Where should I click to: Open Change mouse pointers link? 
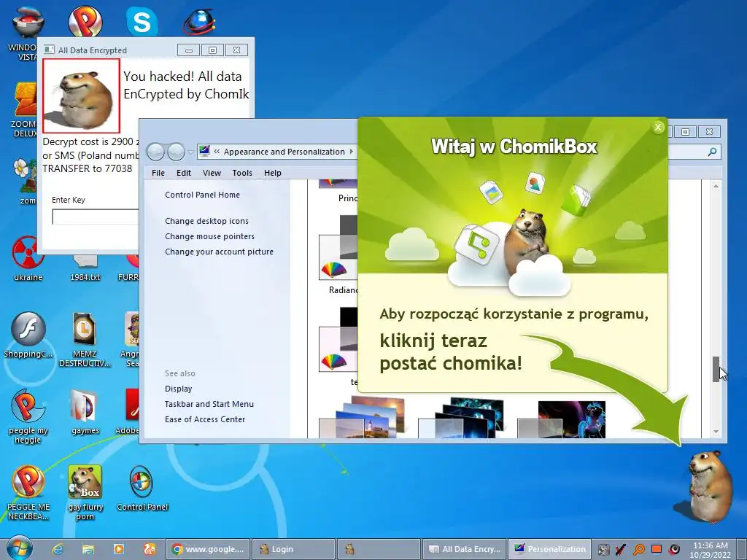click(209, 236)
